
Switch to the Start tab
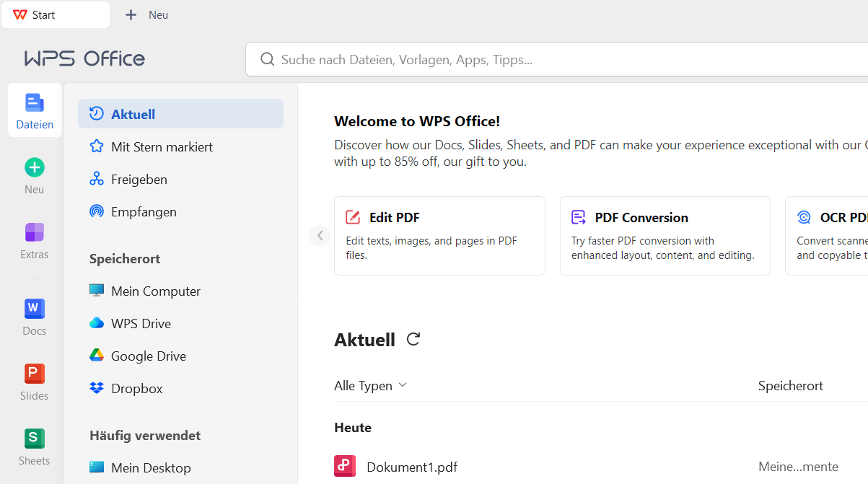(x=56, y=14)
